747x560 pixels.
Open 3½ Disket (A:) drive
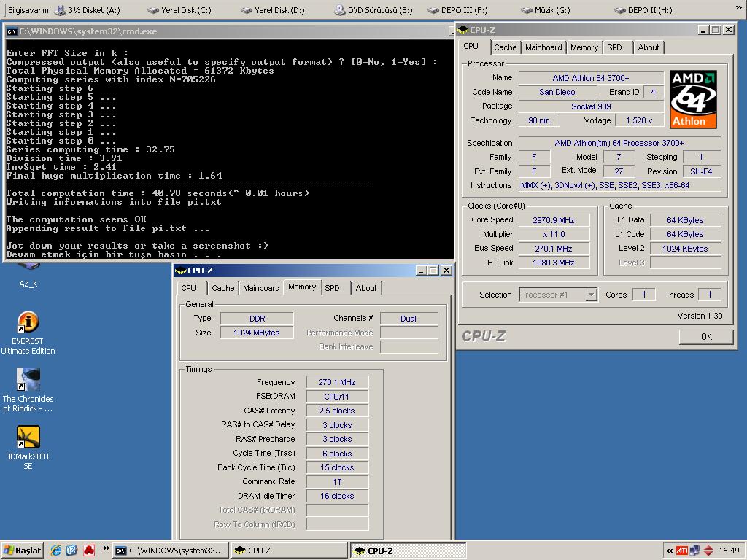pyautogui.click(x=88, y=10)
